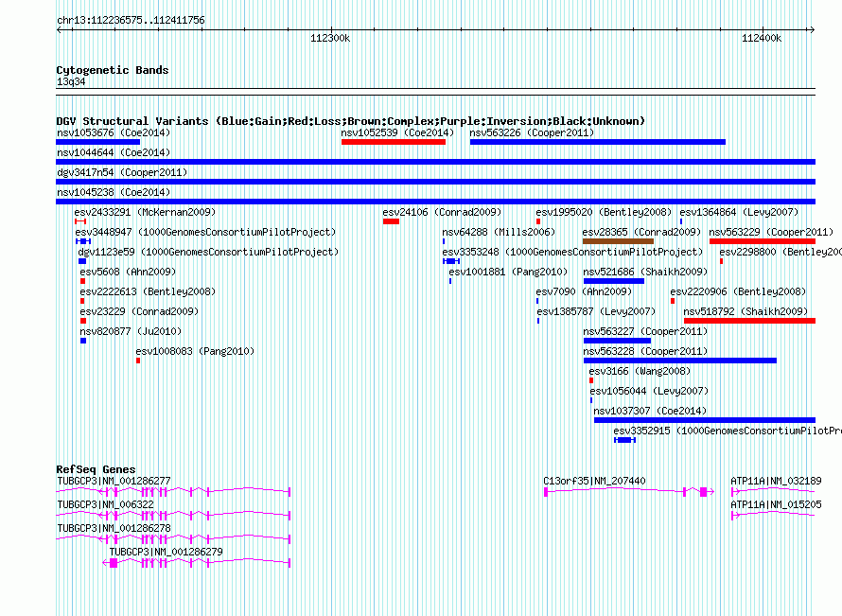Click the DGV Structural Variants track title
This screenshot has height=616, width=842.
[x=351, y=121]
